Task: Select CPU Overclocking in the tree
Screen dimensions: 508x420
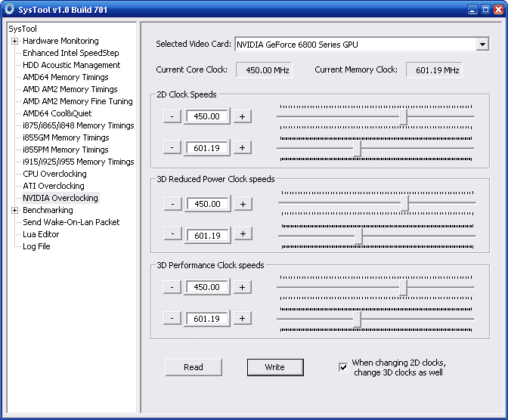Action: click(54, 174)
